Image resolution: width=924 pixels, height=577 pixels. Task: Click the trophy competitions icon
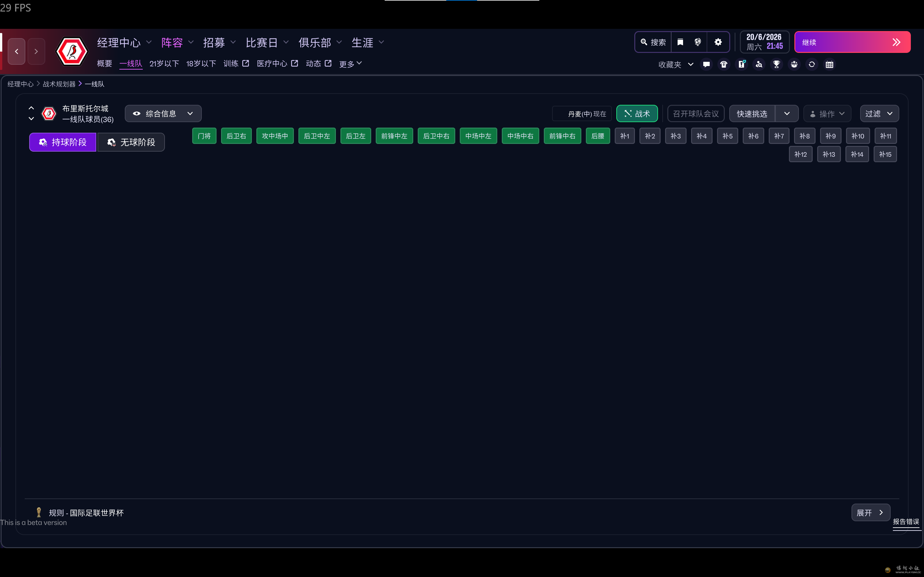pos(776,64)
